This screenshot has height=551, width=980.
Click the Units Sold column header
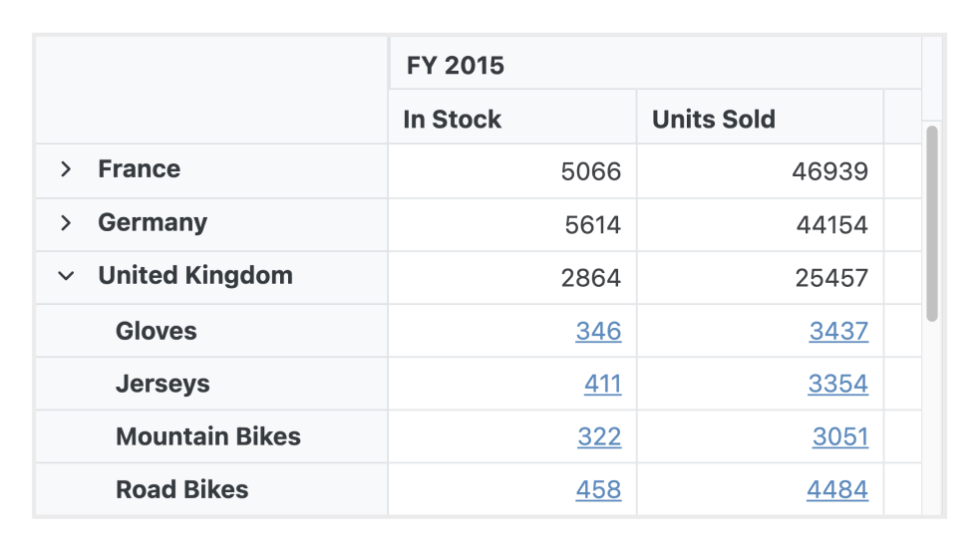(714, 120)
